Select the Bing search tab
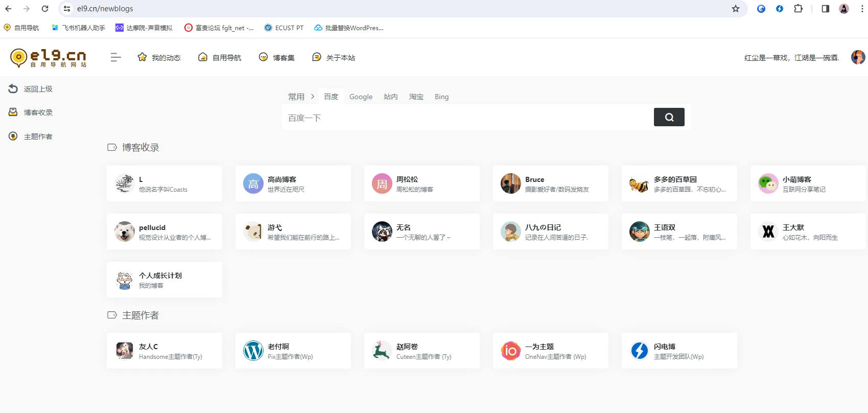Image resolution: width=868 pixels, height=413 pixels. (x=441, y=97)
